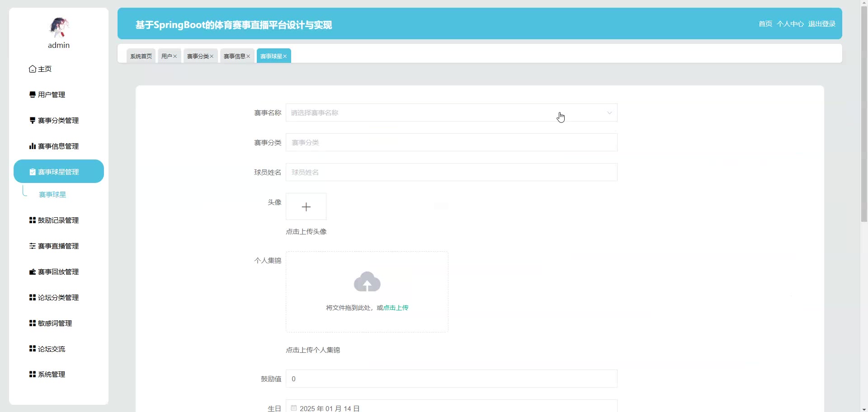Click the plus icon to upload 头像
Screen dimensions: 868x412
tap(306, 207)
